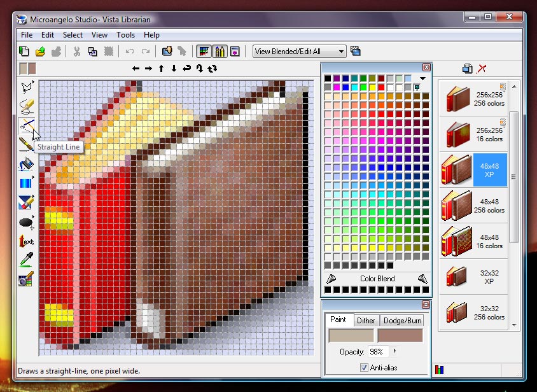Select the Gradient fill tool

25,183
